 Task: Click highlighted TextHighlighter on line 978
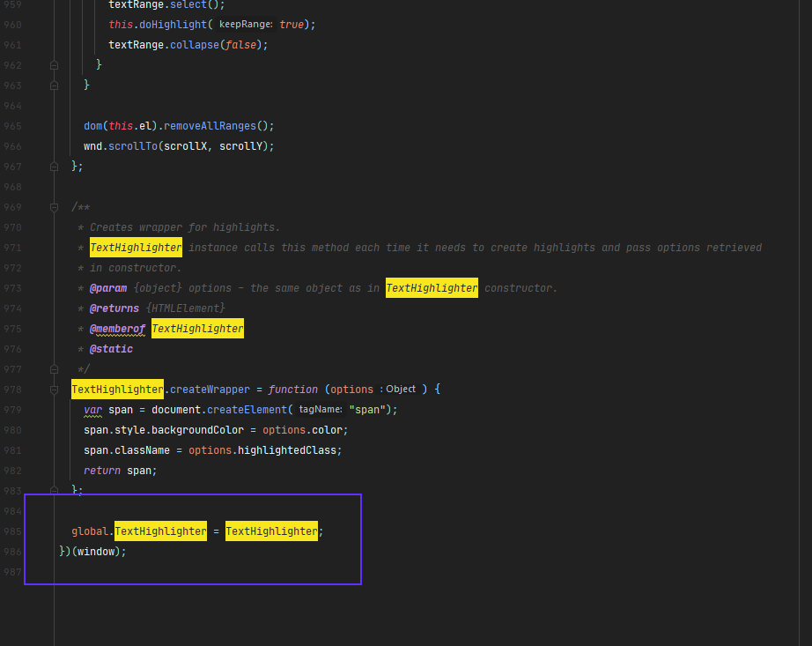click(x=117, y=390)
